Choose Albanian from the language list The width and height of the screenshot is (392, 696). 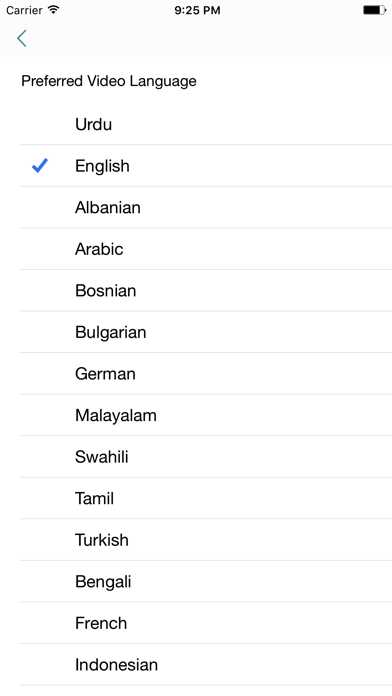point(206,207)
